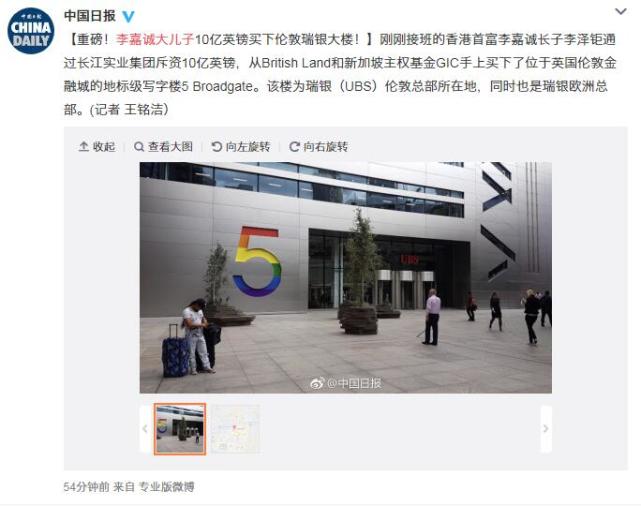Viewport: 641px width, 506px height.
Task: Select the second map thumbnail
Action: (x=235, y=429)
